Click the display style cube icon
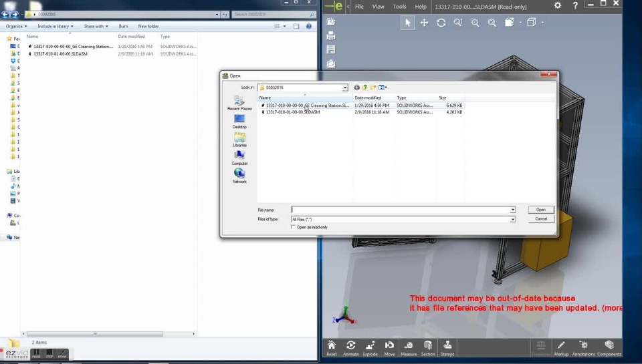 point(531,22)
